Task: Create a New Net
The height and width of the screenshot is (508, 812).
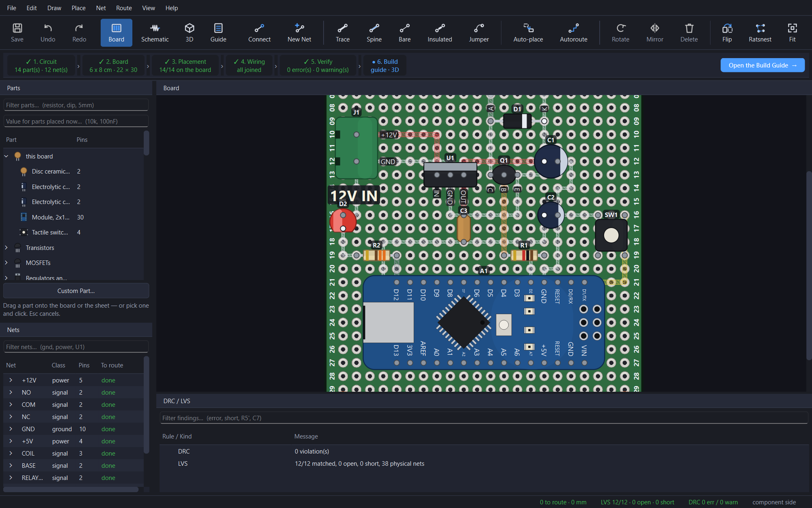Action: point(299,33)
